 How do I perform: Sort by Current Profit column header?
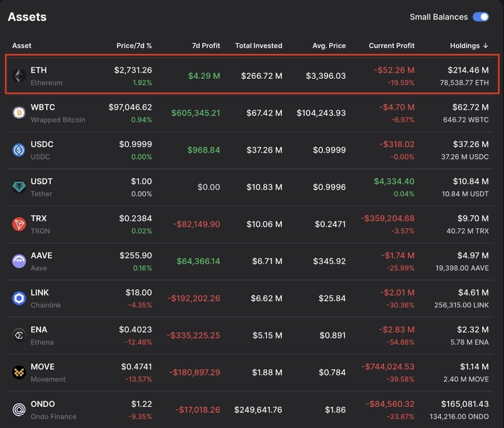tap(391, 46)
